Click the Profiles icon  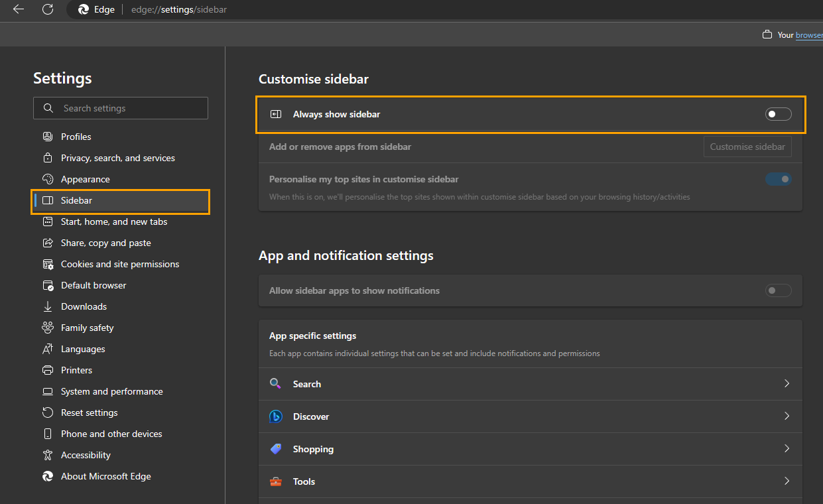coord(48,137)
